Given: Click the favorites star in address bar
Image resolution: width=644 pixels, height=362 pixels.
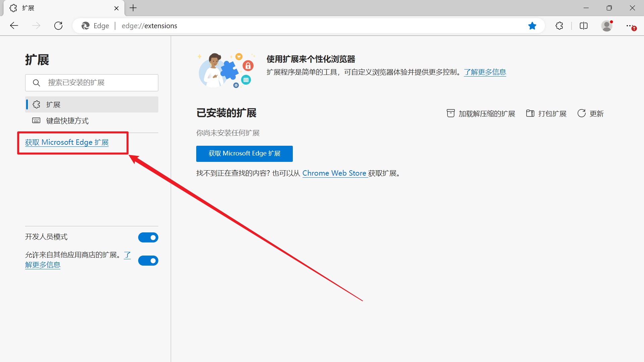Looking at the screenshot, I should coord(532,26).
